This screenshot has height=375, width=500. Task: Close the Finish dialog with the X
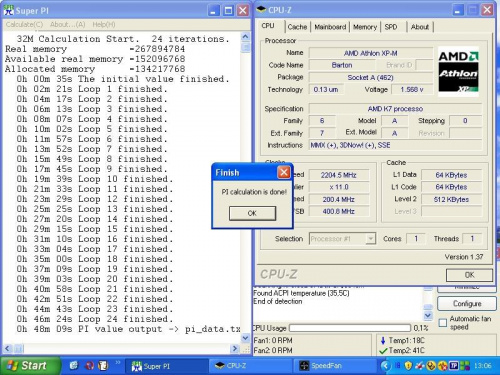coord(284,172)
